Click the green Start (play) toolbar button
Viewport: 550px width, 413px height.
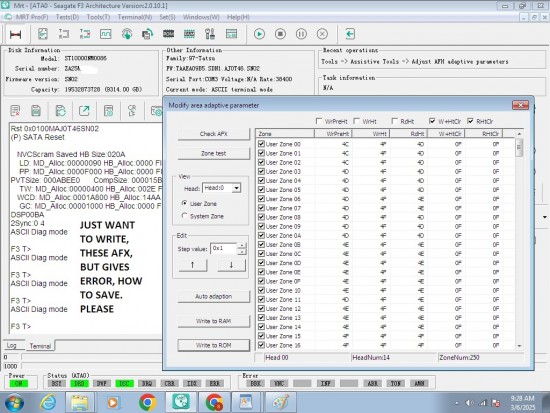coord(259,34)
